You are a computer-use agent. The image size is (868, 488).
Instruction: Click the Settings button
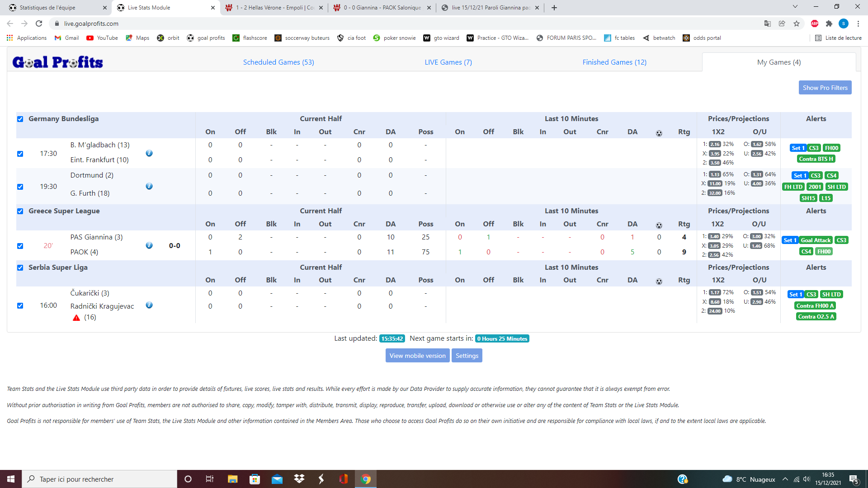(x=467, y=356)
